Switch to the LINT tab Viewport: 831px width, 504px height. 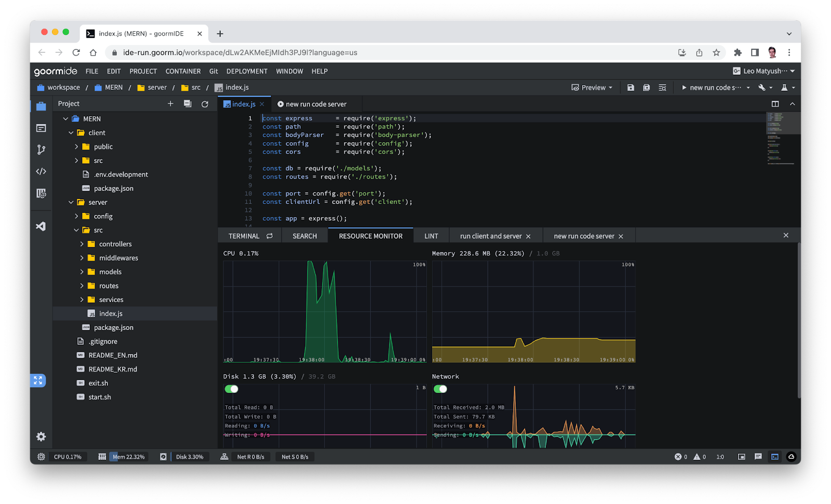coord(431,236)
